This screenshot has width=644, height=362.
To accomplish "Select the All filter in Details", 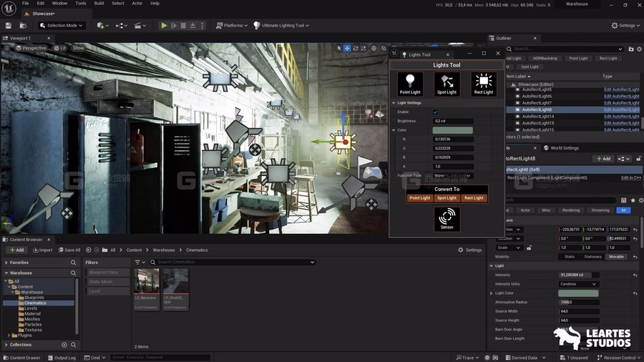I will tap(623, 210).
